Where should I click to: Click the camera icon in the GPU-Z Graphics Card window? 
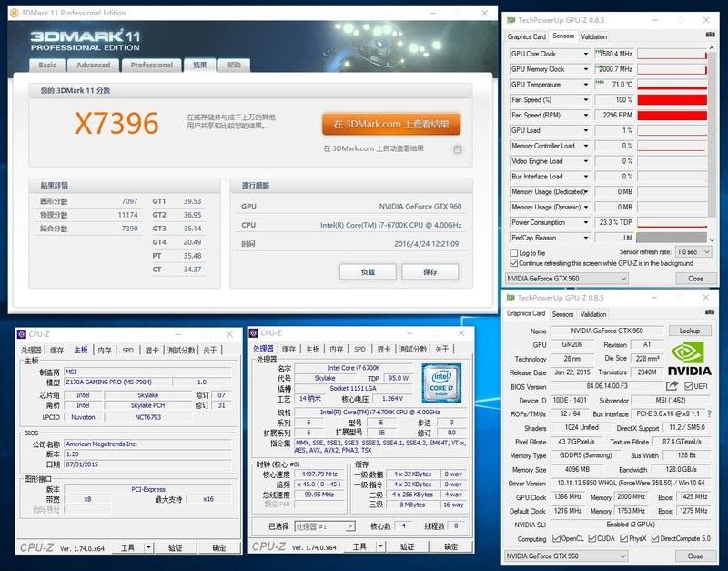[710, 312]
